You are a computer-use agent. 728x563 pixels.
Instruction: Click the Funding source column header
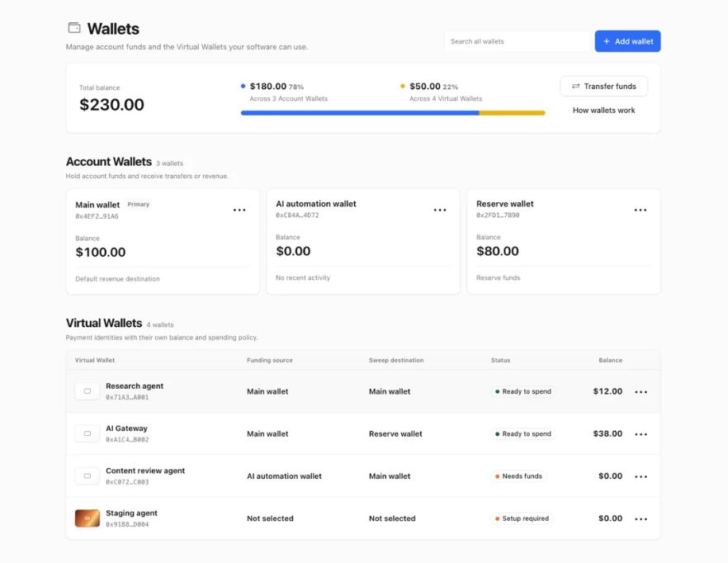[x=270, y=360]
